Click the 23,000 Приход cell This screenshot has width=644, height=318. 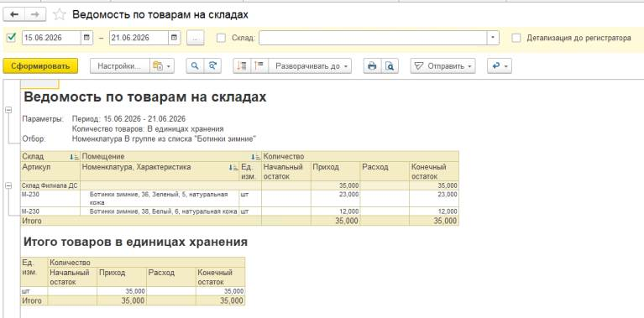click(336, 198)
